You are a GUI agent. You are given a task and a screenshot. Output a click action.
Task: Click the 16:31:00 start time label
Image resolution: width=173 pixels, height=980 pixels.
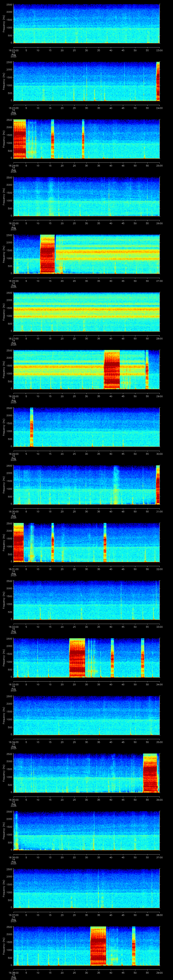point(13,569)
